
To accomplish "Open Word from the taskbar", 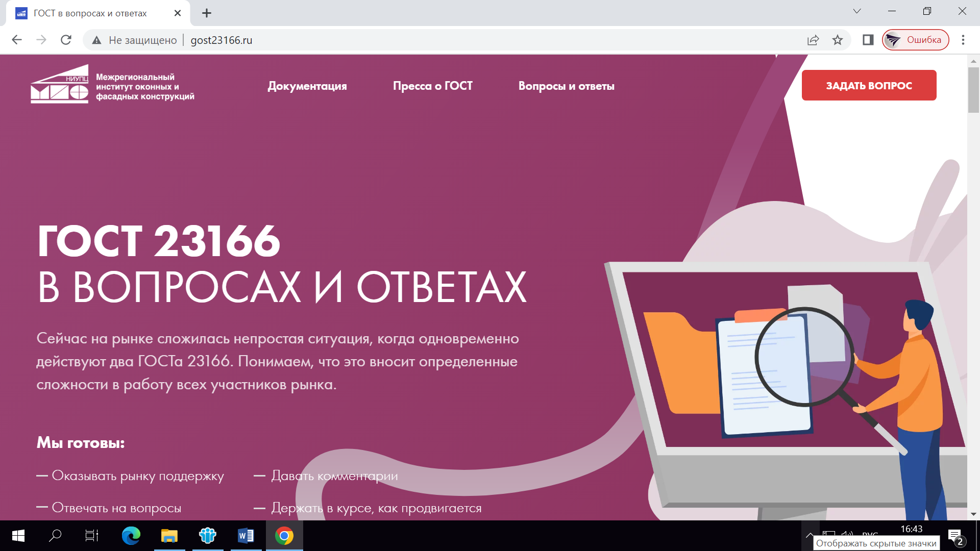I will pyautogui.click(x=246, y=536).
